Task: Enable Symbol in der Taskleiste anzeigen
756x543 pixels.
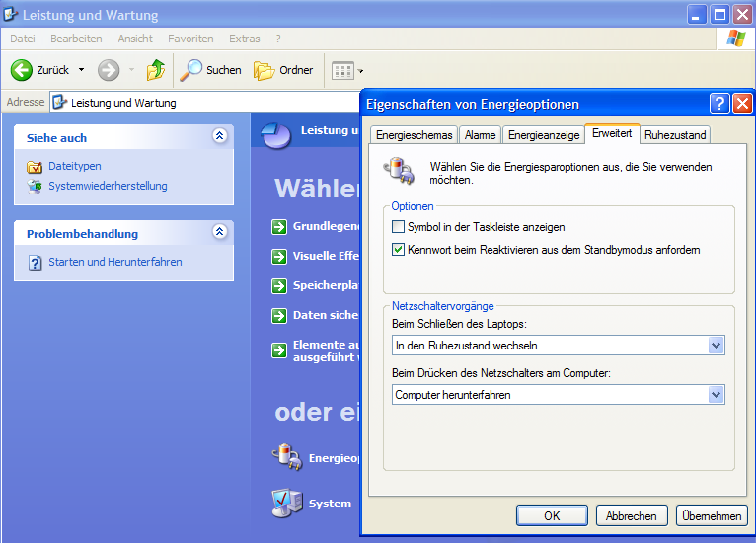Action: [x=399, y=227]
